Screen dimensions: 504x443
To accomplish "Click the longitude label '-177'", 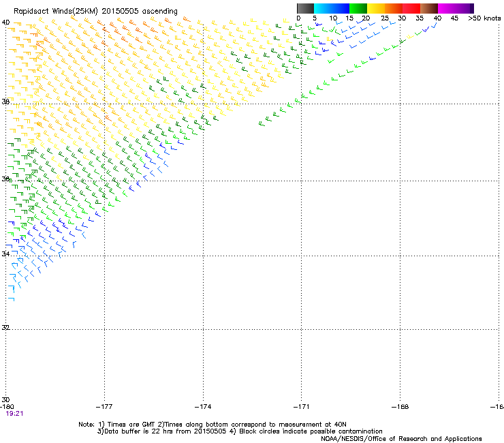I will pyautogui.click(x=104, y=407).
